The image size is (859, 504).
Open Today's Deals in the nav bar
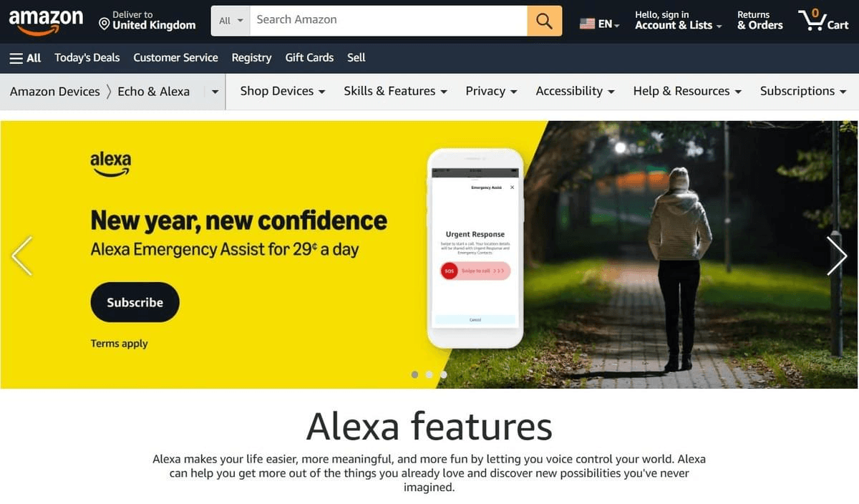[x=87, y=57]
